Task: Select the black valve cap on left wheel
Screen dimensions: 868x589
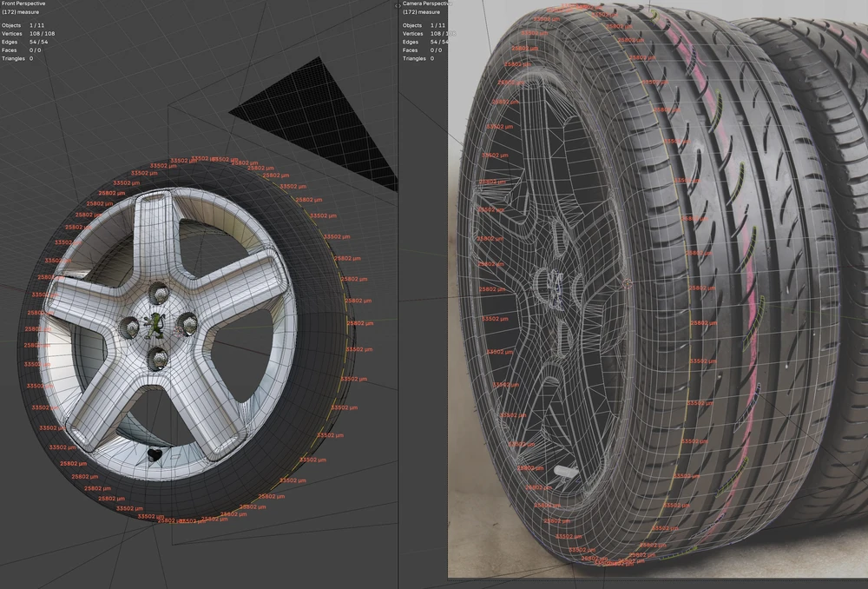Action: [x=156, y=454]
